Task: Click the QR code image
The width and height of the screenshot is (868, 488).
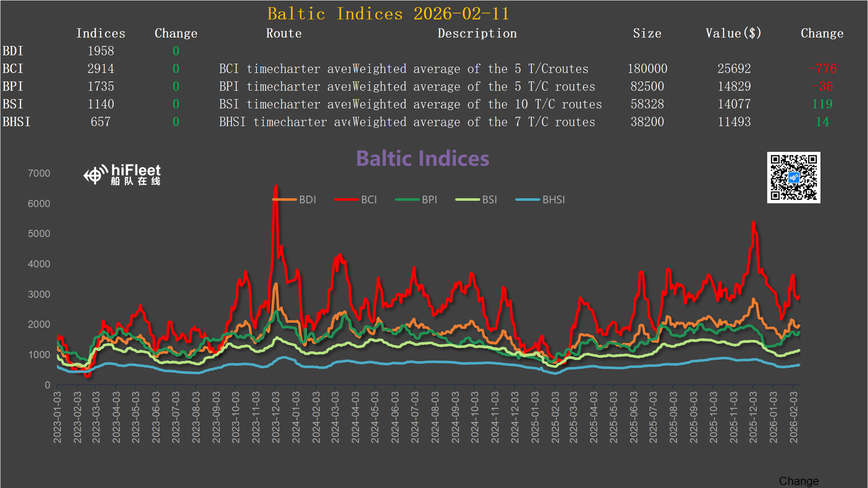Action: tap(793, 178)
